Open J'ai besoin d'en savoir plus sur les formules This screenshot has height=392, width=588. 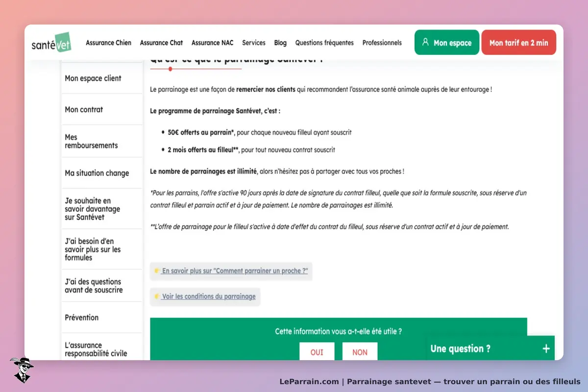click(x=102, y=249)
